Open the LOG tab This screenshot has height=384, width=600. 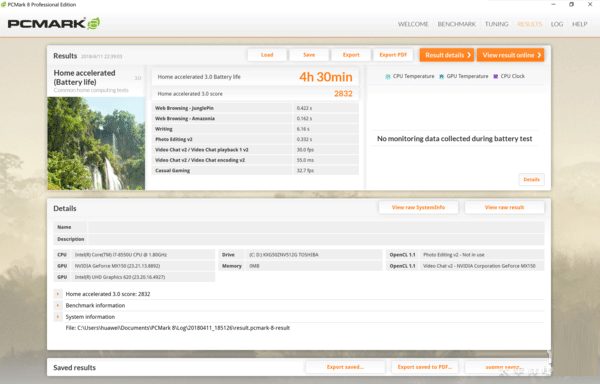point(557,24)
